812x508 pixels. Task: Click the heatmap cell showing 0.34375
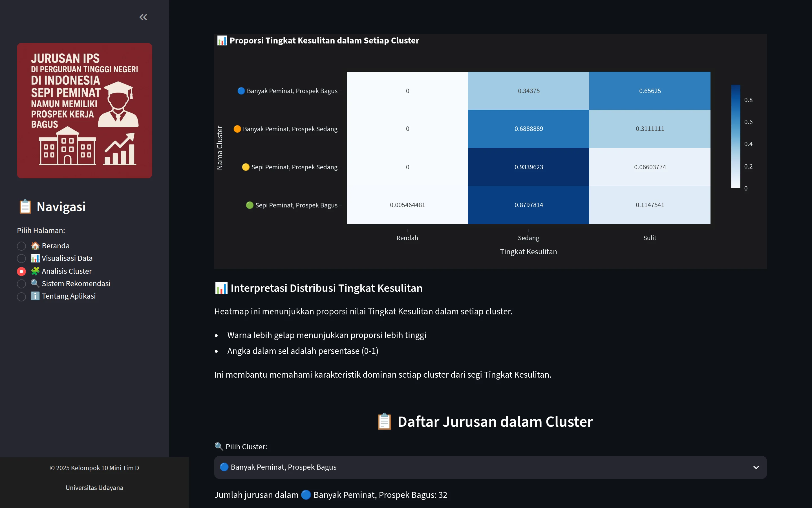coord(528,91)
